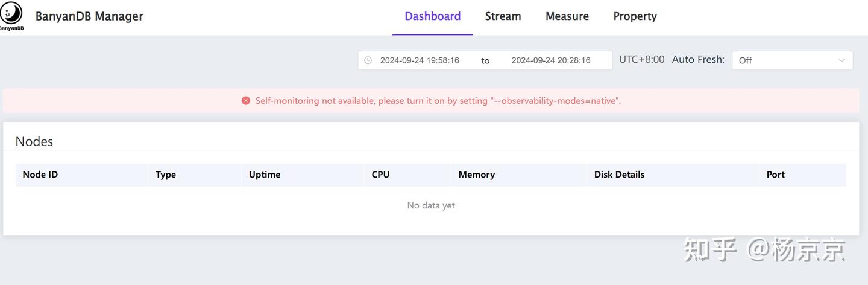Click the start date field 19:58:16

[x=420, y=60]
